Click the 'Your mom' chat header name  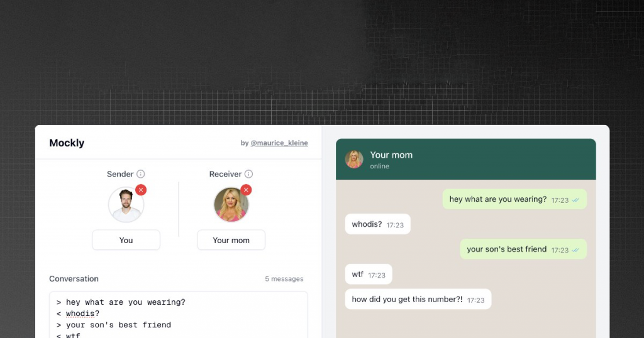click(391, 155)
